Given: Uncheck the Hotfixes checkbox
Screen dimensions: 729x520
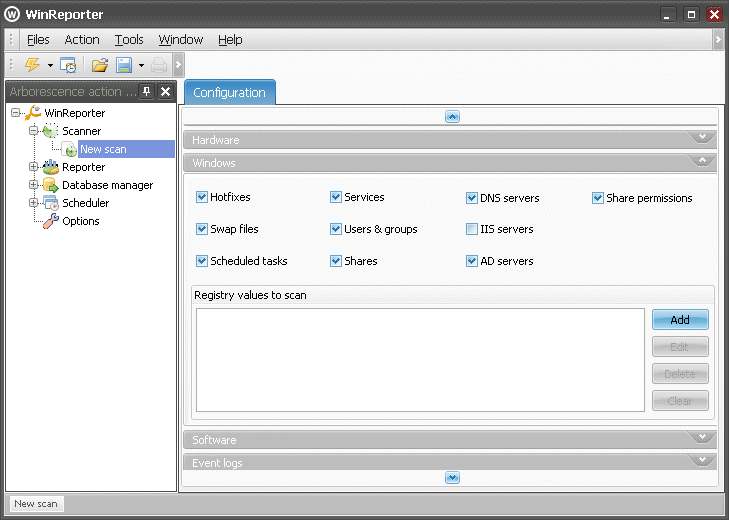Looking at the screenshot, I should point(201,197).
